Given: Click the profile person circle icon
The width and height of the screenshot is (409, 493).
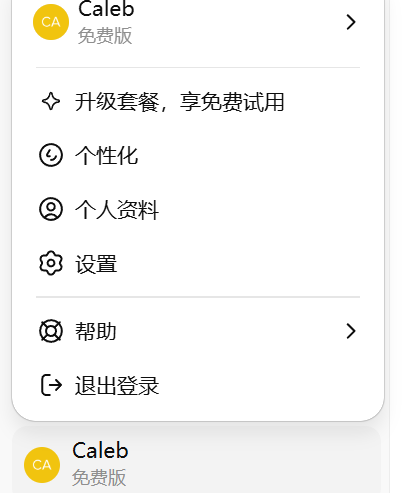Looking at the screenshot, I should point(51,209).
